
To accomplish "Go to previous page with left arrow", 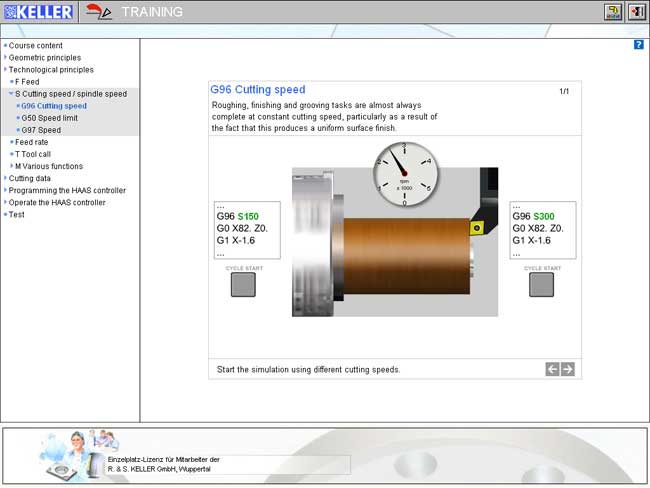I will click(x=552, y=369).
